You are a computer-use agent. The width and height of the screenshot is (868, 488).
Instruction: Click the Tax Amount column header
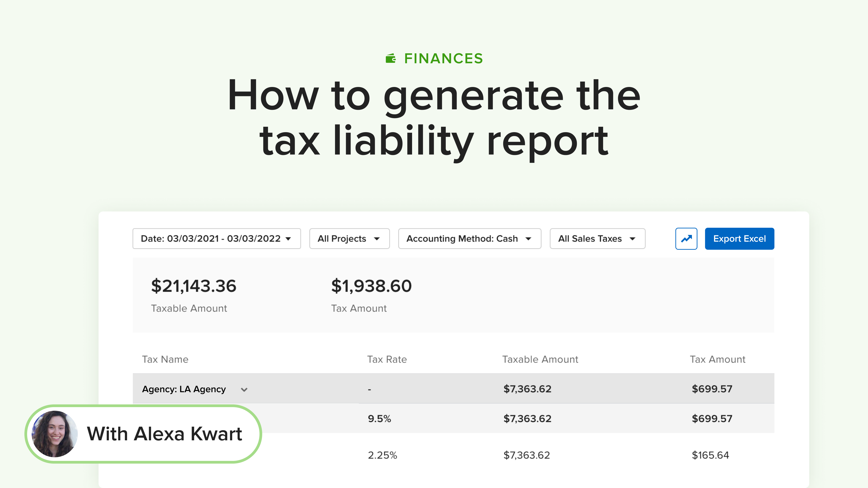pos(717,359)
